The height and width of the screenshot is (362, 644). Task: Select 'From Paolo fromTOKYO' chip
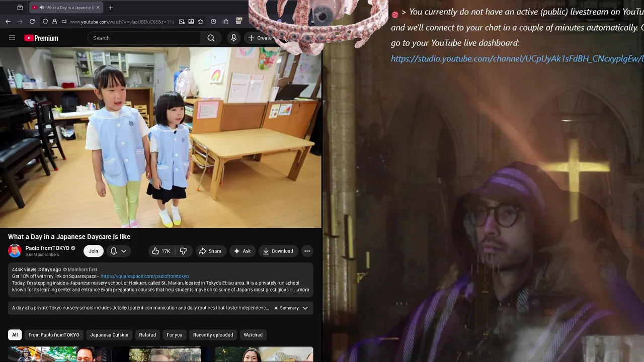[x=54, y=335]
